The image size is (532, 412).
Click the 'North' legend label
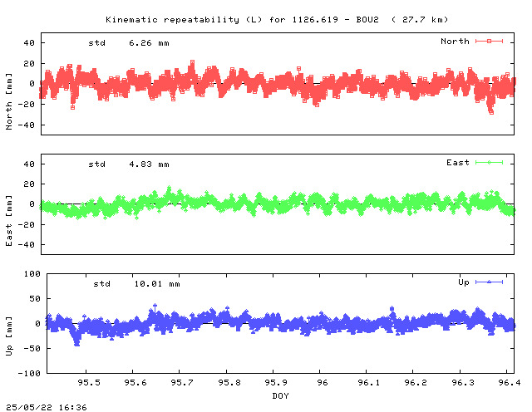pos(455,41)
